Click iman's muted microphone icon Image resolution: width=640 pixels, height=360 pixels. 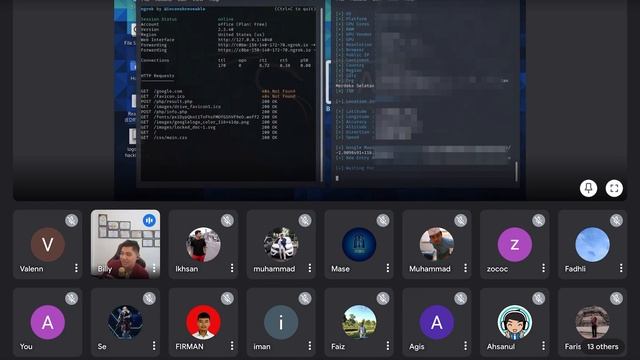click(x=305, y=299)
